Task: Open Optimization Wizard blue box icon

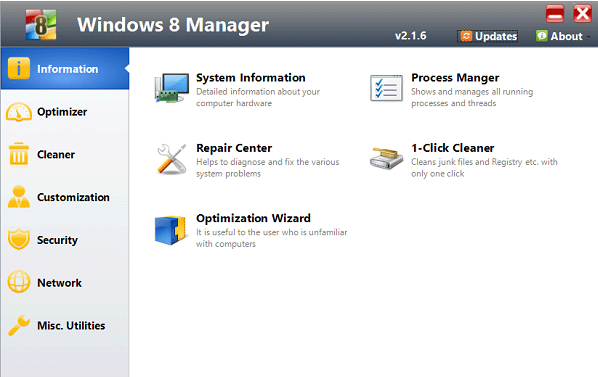Action: click(170, 230)
